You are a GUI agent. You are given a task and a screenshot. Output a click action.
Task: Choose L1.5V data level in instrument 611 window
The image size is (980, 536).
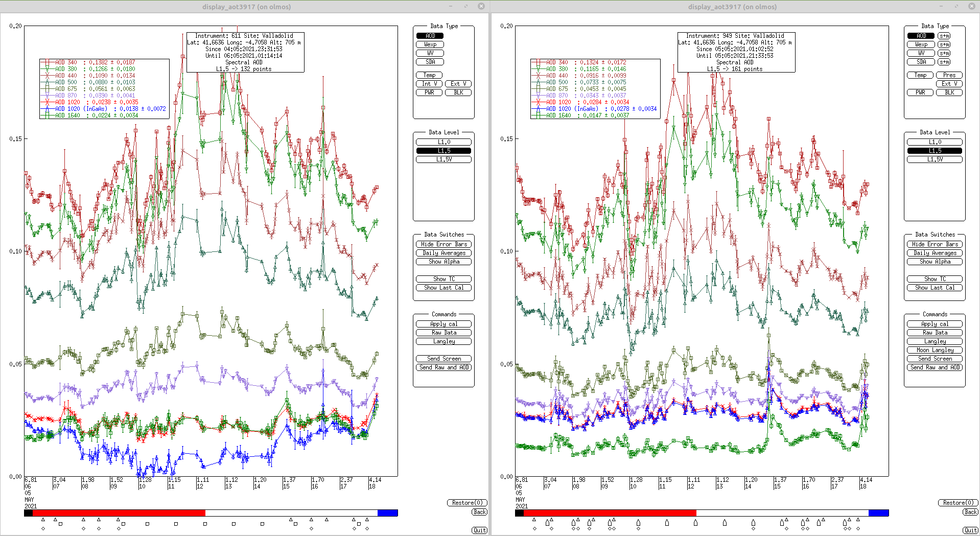click(x=444, y=159)
